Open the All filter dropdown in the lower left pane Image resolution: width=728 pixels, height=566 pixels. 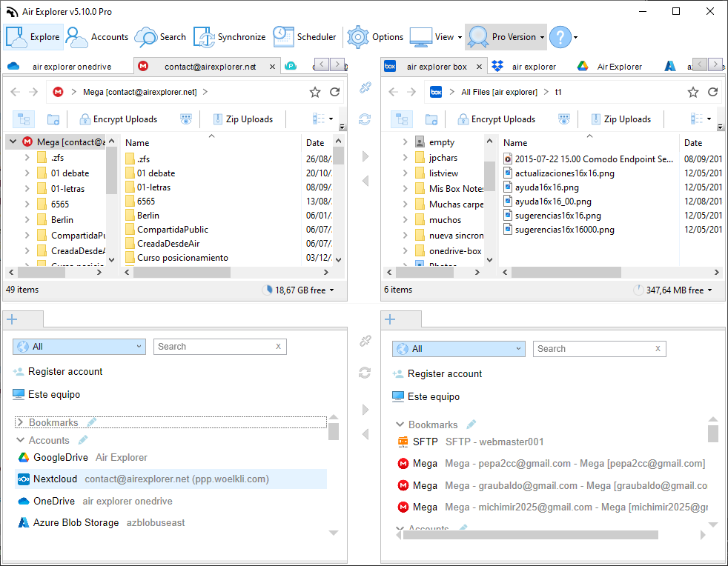click(79, 347)
